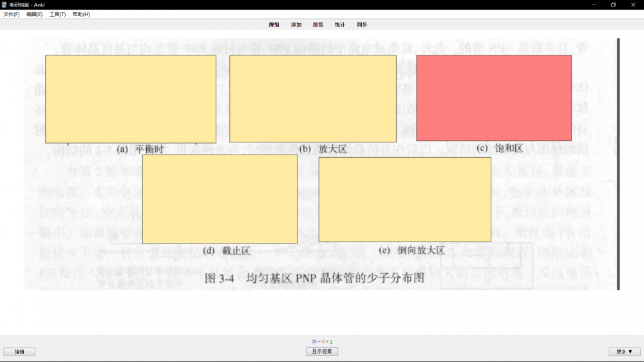
Task: Open the 文件(F) menu
Action: (x=12, y=14)
